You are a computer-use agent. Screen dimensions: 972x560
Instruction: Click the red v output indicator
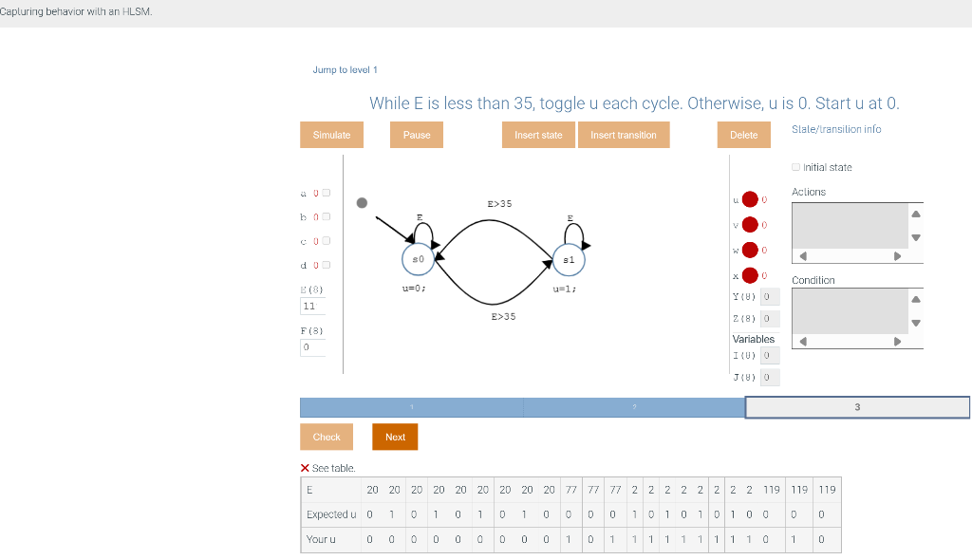[749, 225]
